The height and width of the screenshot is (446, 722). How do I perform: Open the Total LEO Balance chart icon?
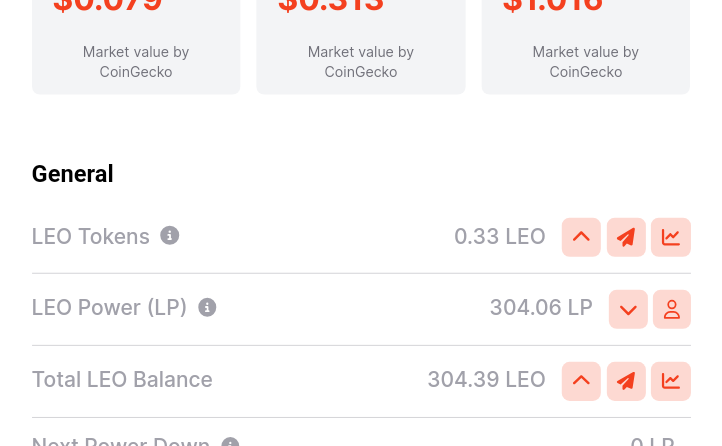[x=671, y=381]
